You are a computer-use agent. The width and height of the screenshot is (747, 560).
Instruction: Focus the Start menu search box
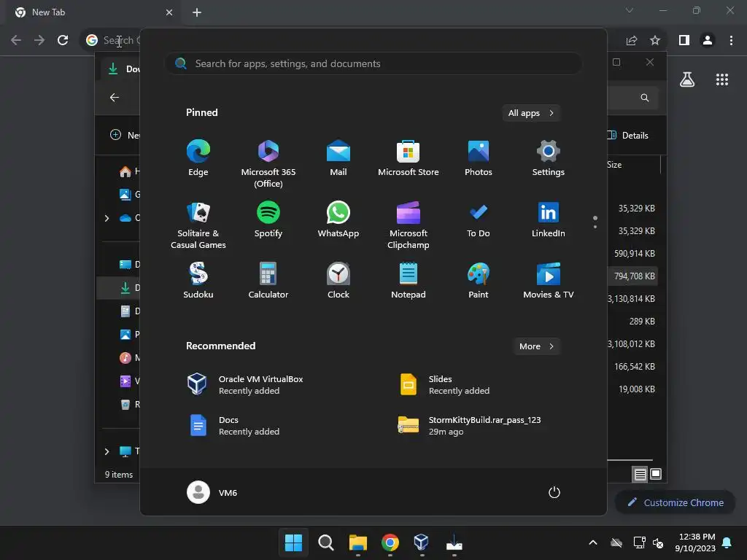coord(373,63)
